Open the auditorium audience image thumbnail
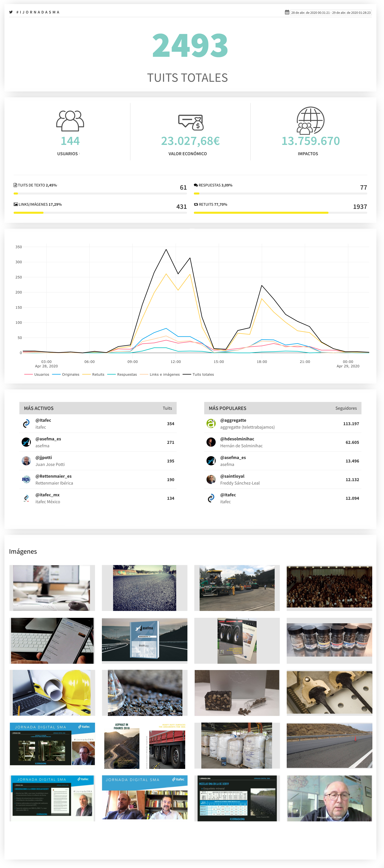 coord(329,588)
